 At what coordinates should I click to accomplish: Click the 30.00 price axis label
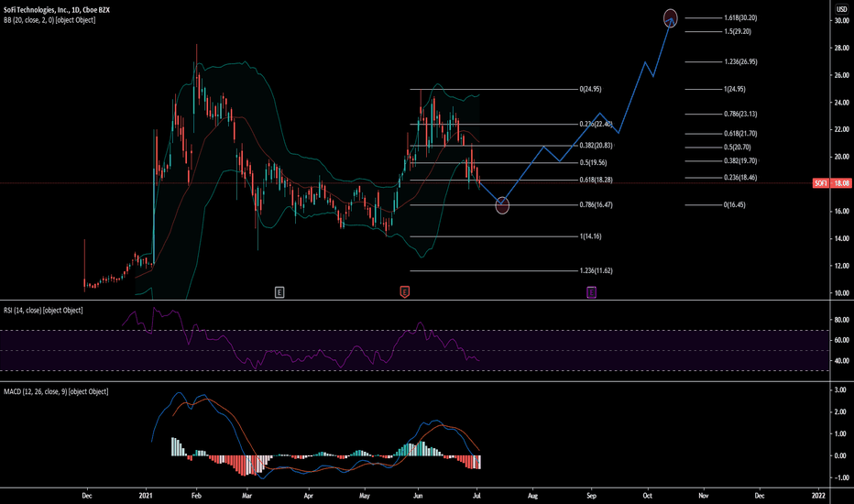click(842, 21)
